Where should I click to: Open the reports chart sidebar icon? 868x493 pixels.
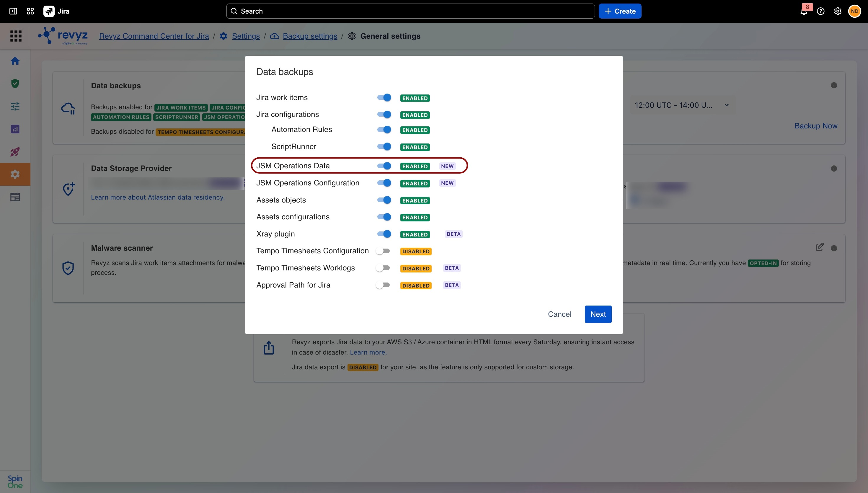pyautogui.click(x=15, y=129)
